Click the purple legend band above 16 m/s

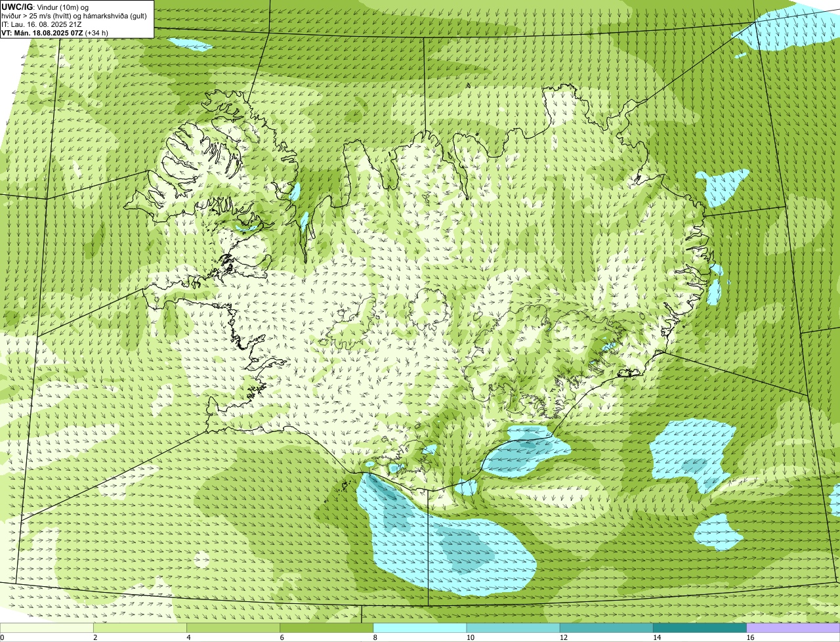(x=793, y=628)
